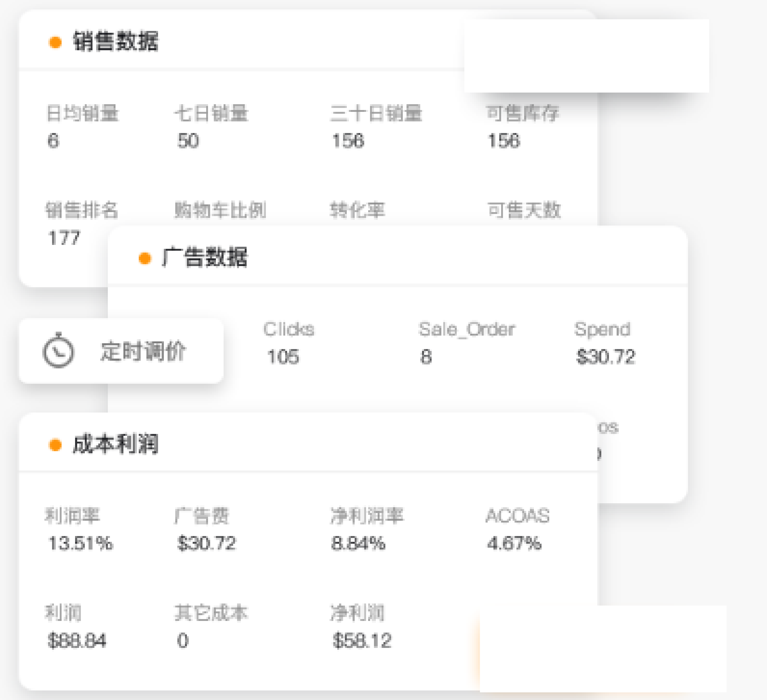
Task: Click the 可售库存 value 156
Action: coord(503,141)
